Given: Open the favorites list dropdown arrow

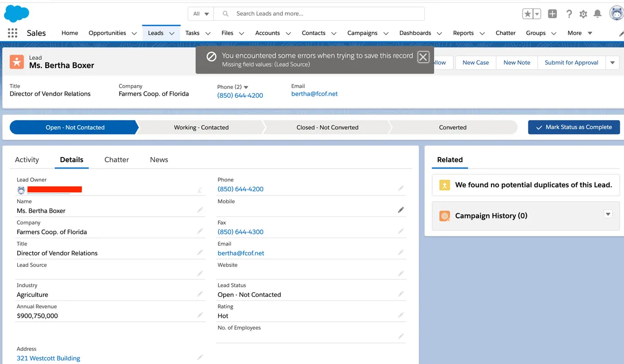Looking at the screenshot, I should pos(537,14).
